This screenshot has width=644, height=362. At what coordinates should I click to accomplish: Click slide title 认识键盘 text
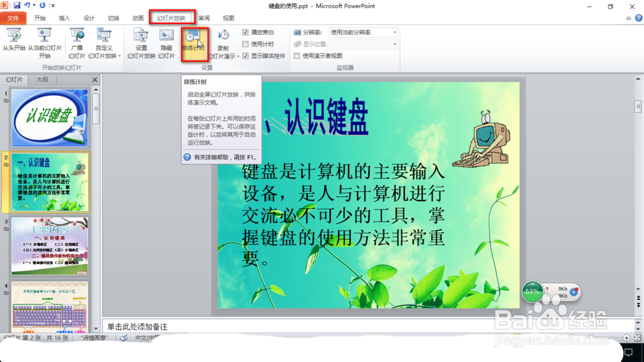[x=327, y=117]
